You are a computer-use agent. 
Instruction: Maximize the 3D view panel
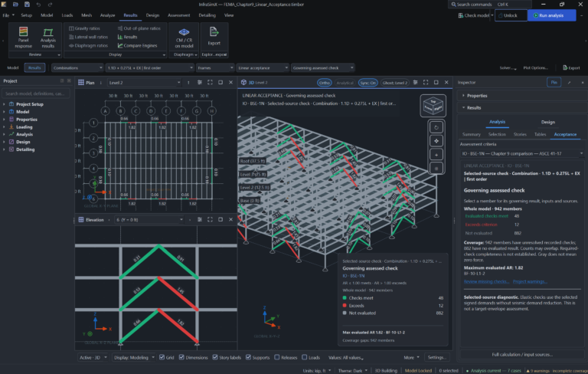(436, 82)
